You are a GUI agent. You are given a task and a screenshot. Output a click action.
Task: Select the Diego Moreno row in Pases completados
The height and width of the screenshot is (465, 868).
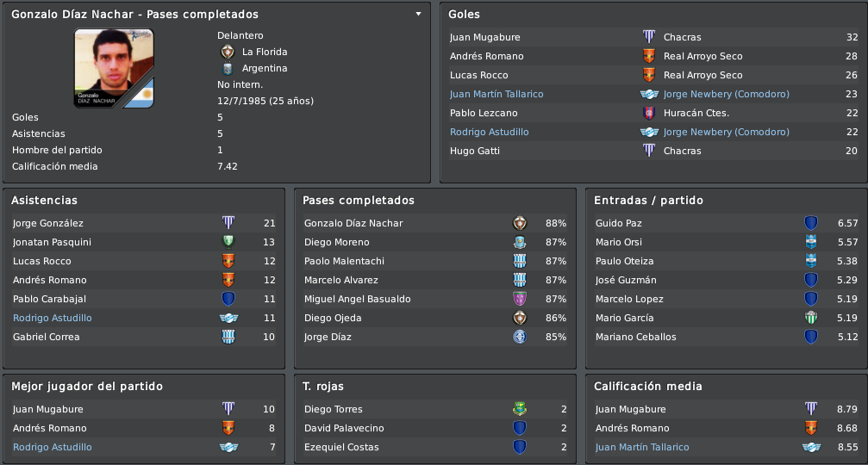435,242
